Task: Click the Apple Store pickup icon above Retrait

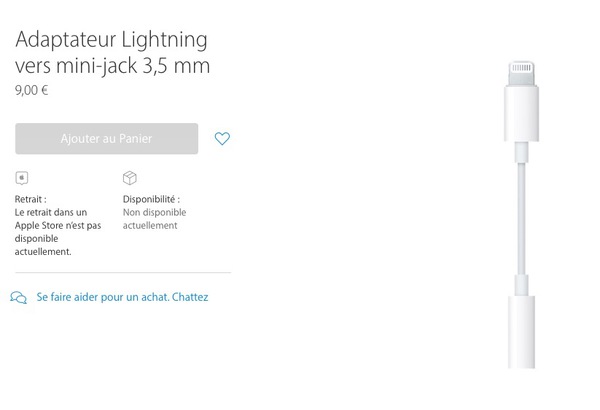Action: coord(22,178)
